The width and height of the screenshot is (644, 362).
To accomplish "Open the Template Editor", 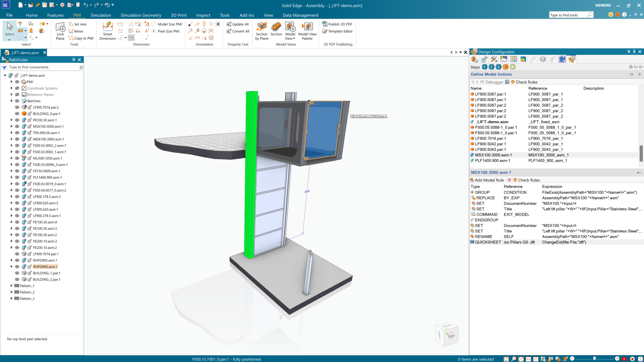I will pos(337,31).
